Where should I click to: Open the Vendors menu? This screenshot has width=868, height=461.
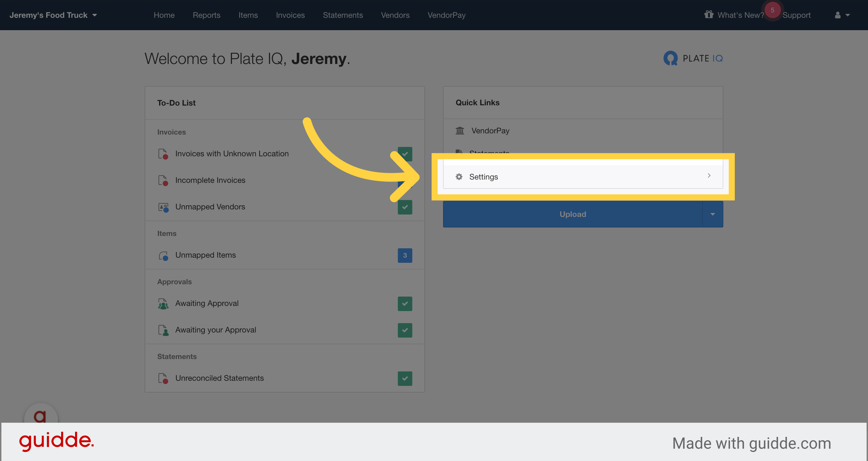click(x=395, y=15)
